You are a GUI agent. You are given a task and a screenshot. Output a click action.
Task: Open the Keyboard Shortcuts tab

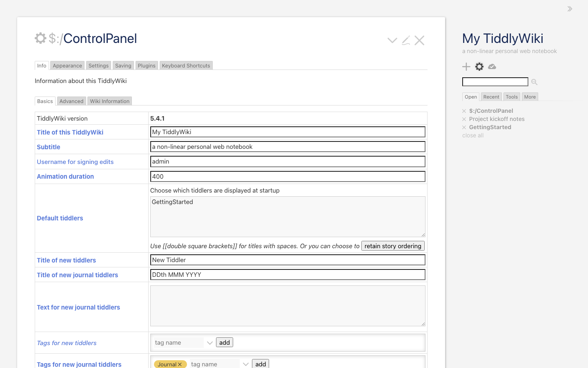(186, 65)
